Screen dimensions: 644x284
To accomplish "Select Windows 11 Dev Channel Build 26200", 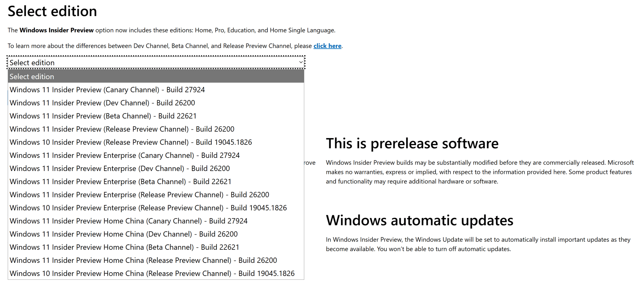I will (x=102, y=103).
